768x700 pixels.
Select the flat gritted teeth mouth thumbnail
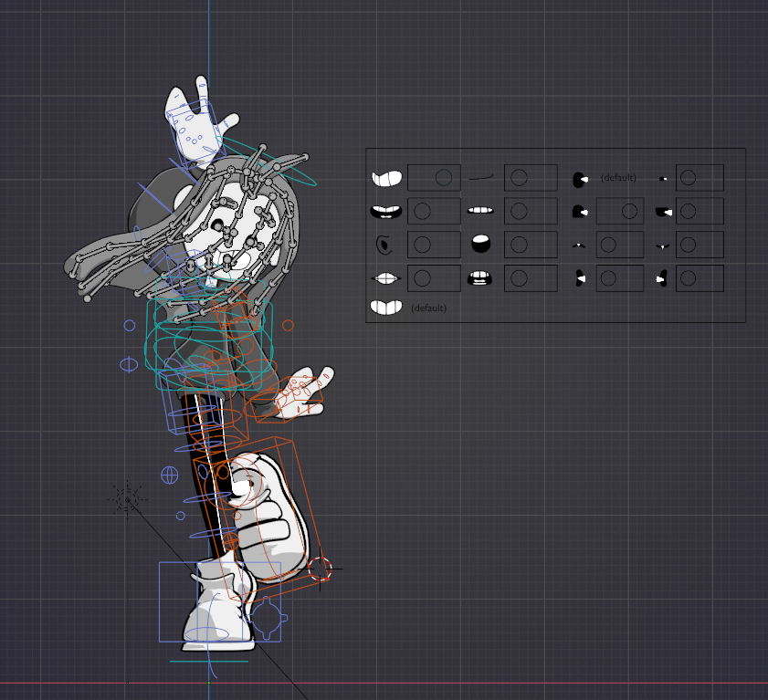coord(480,211)
